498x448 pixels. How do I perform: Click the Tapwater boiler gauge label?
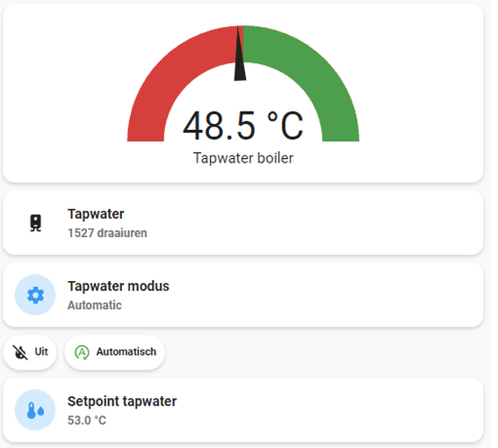243,158
